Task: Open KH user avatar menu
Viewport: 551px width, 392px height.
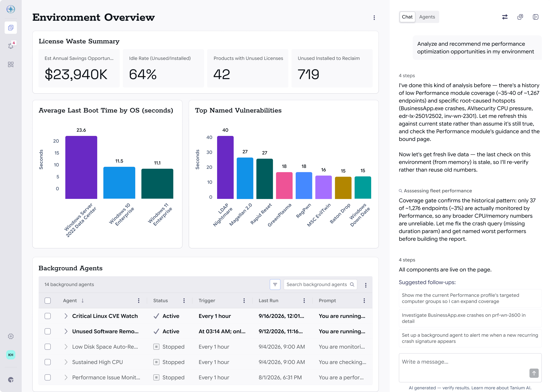Action: point(11,355)
